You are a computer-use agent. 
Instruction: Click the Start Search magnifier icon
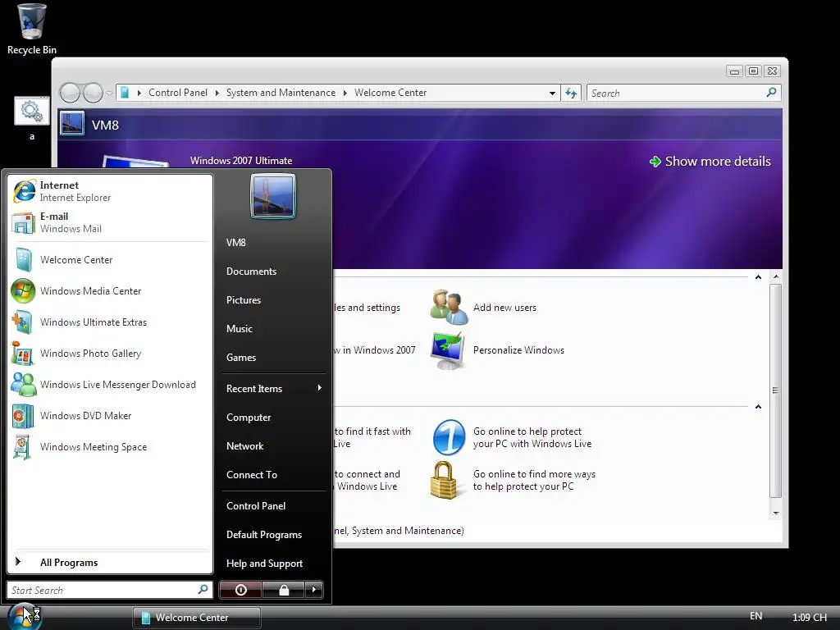(203, 589)
